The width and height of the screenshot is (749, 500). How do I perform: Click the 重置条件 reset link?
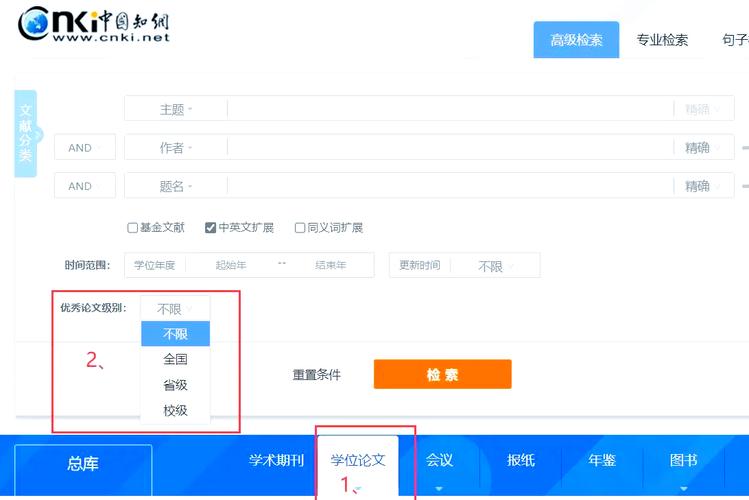pyautogui.click(x=316, y=375)
